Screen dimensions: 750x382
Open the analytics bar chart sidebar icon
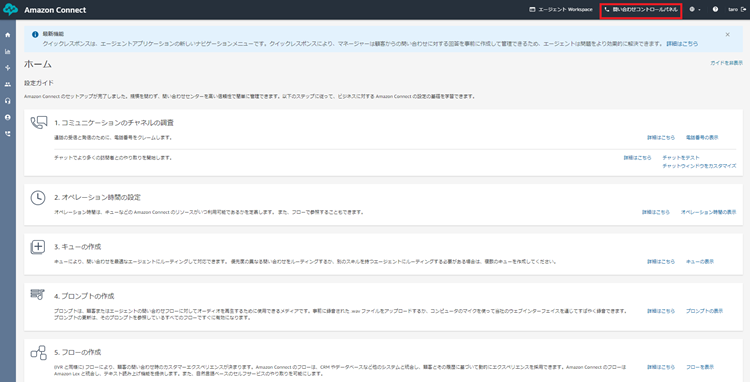[8, 51]
